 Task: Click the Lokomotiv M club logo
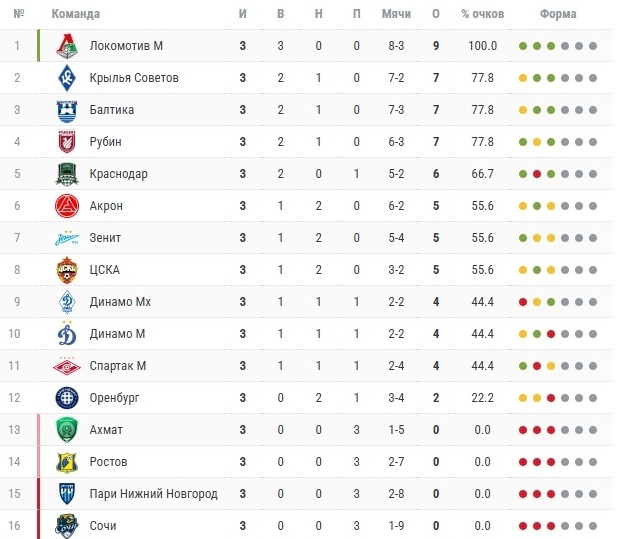(67, 46)
